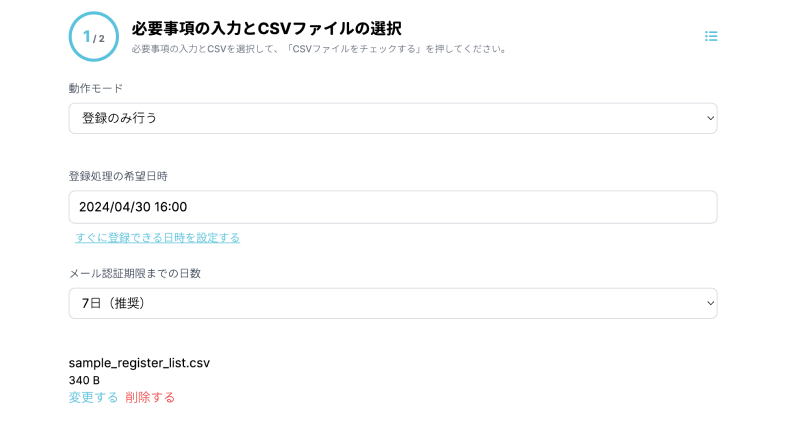Click the 必要事項の入力とCSVファイルの選択 heading
Image resolution: width=794 pixels, height=421 pixels.
pos(259,28)
